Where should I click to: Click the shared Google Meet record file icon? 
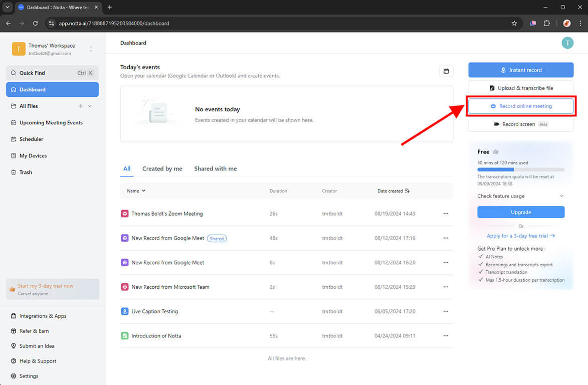tap(125, 238)
